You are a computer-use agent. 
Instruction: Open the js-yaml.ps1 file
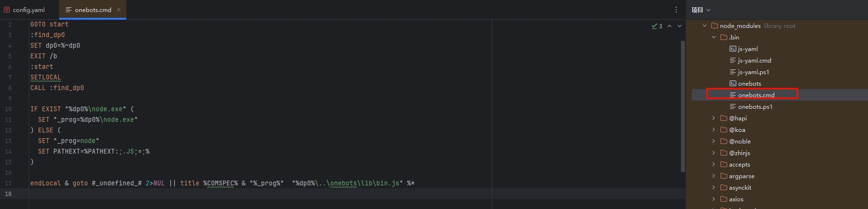pos(754,72)
